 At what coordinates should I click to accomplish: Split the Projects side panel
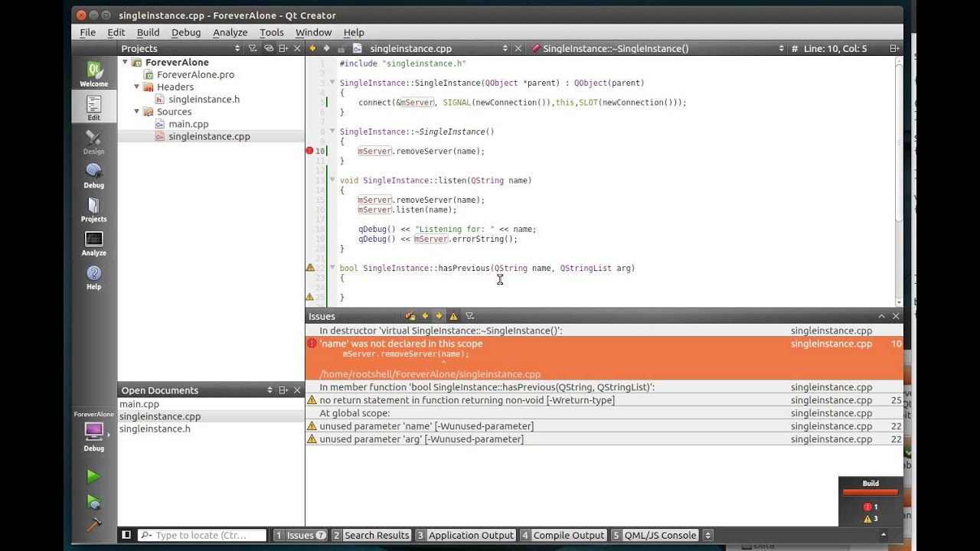click(x=283, y=48)
